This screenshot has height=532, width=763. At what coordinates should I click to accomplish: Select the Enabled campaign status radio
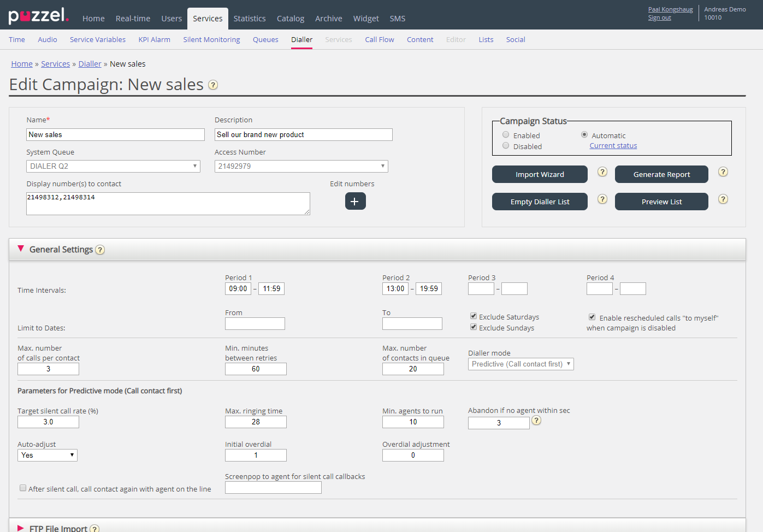506,135
